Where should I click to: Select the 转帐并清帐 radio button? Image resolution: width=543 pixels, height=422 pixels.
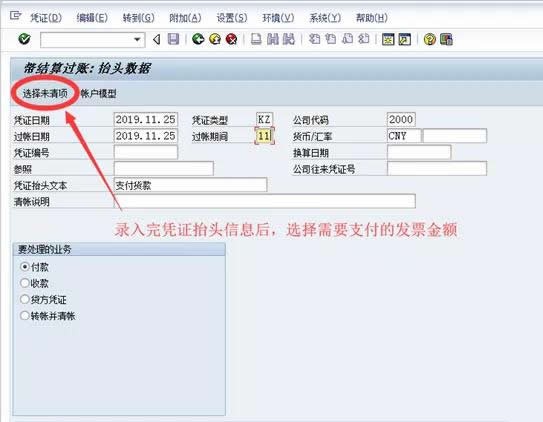25,316
